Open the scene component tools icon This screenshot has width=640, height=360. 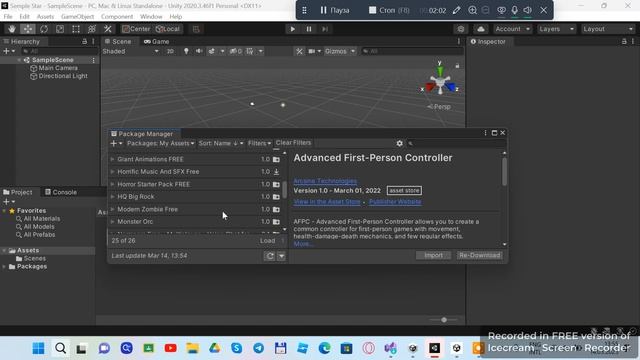(x=299, y=51)
